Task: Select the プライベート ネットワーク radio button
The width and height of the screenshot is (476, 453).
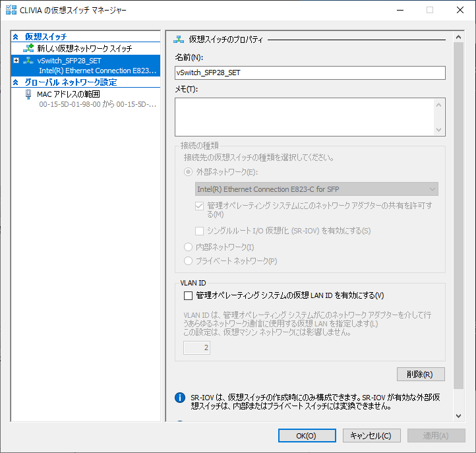Action: click(188, 261)
